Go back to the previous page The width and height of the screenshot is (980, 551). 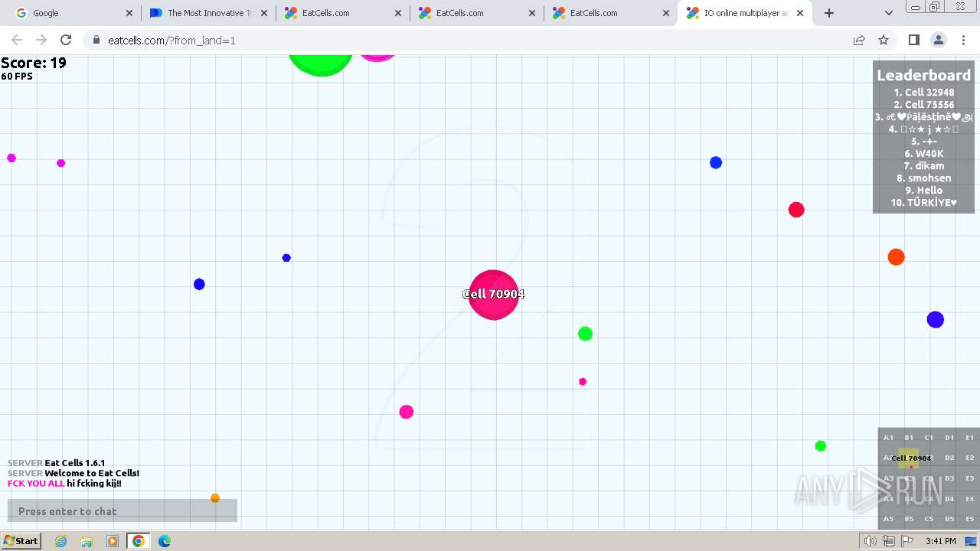(17, 40)
